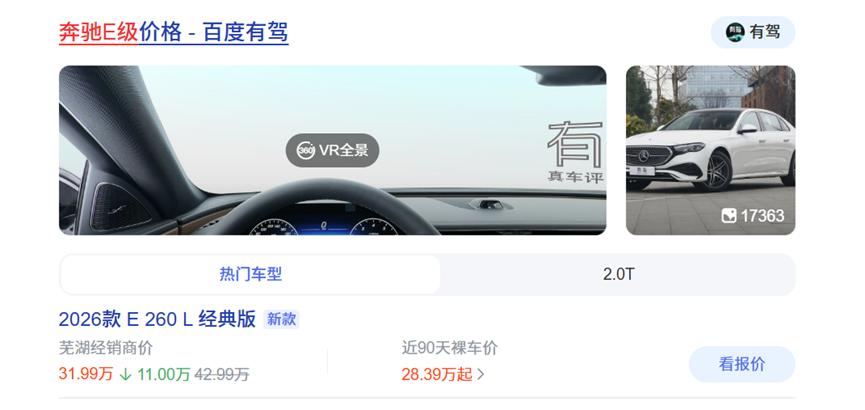Viewport: 865px width, 410px height.
Task: Open the 2026款 E 260 L 经典版 link
Action: tap(157, 319)
